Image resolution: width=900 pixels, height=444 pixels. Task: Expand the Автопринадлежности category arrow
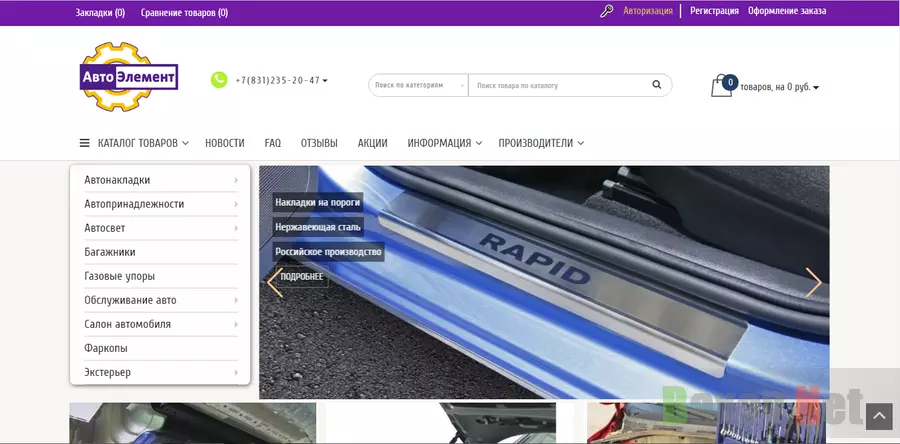click(236, 204)
